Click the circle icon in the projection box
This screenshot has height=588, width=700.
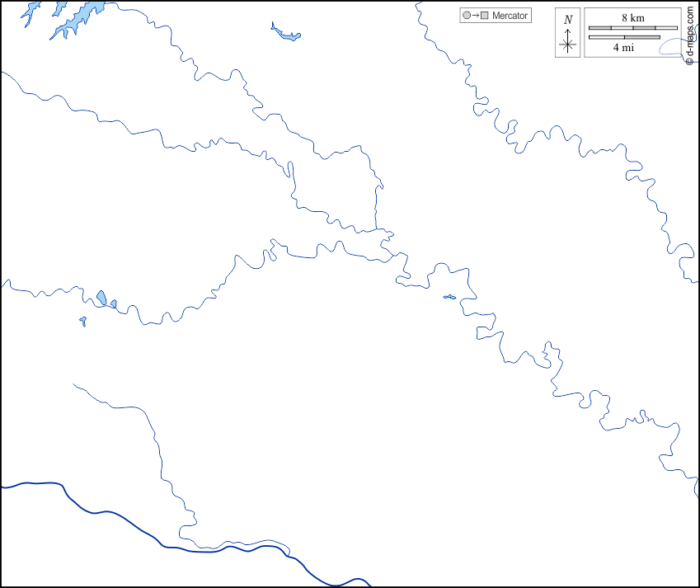coord(467,16)
